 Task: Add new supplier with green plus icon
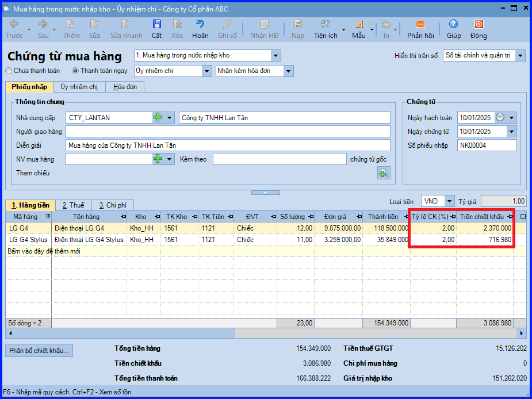158,118
